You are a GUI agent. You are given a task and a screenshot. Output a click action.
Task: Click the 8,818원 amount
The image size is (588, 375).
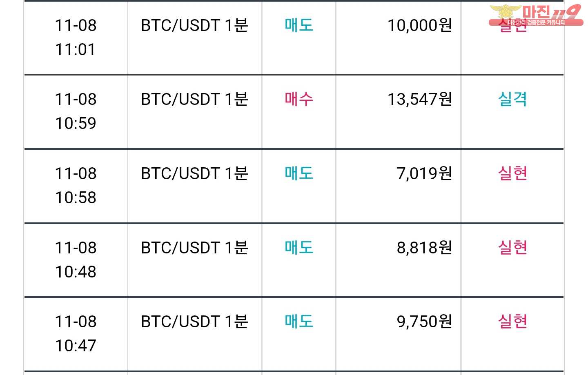[424, 248]
